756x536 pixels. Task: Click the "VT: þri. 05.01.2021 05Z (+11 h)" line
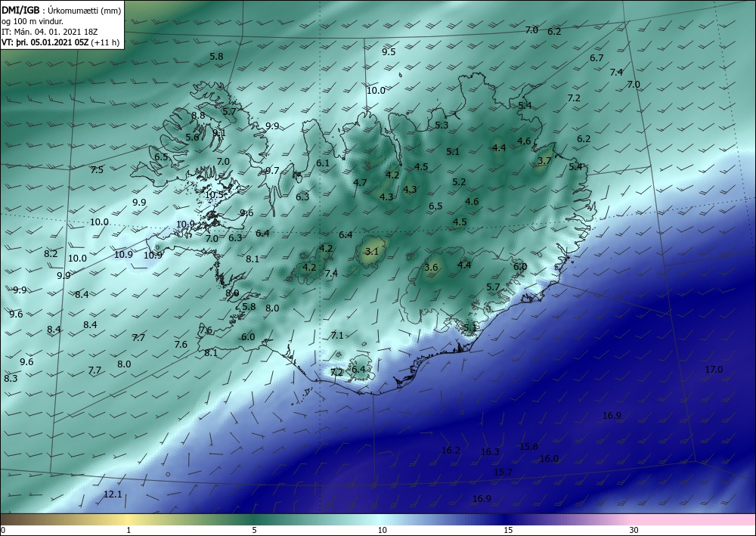60,42
